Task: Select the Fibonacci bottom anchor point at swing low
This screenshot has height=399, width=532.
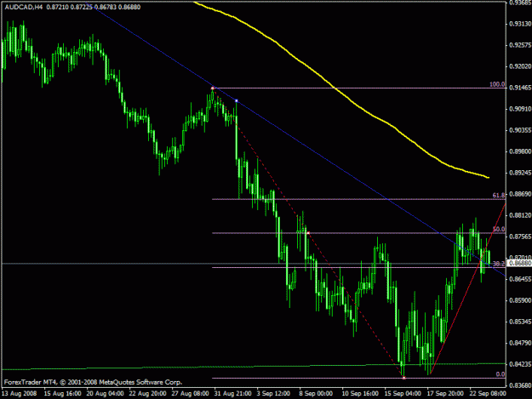Action: click(x=403, y=378)
